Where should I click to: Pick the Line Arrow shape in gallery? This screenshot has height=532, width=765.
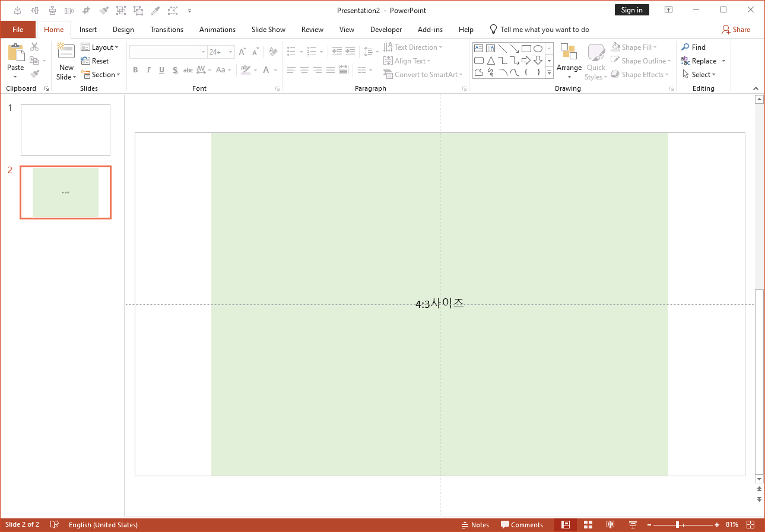coord(515,49)
